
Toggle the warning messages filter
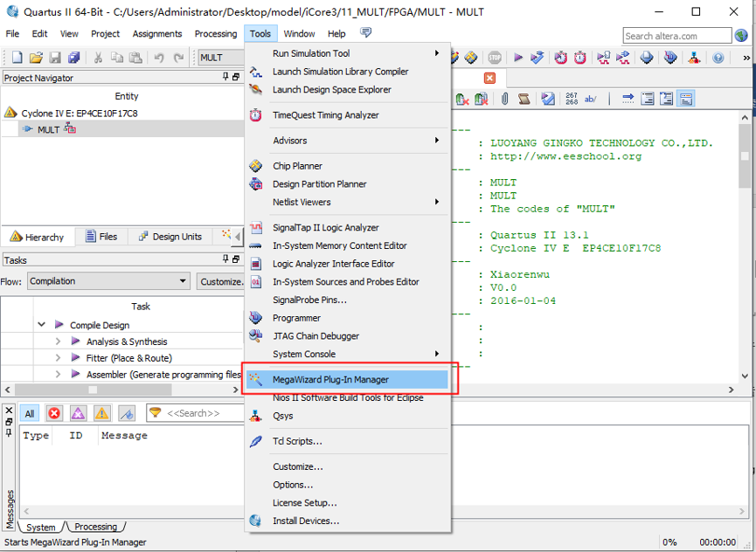coord(102,413)
